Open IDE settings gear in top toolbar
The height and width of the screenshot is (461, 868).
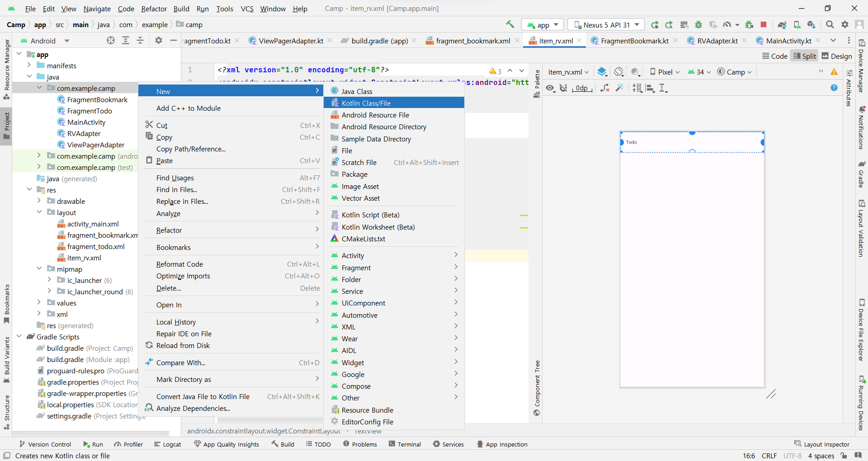pos(845,24)
